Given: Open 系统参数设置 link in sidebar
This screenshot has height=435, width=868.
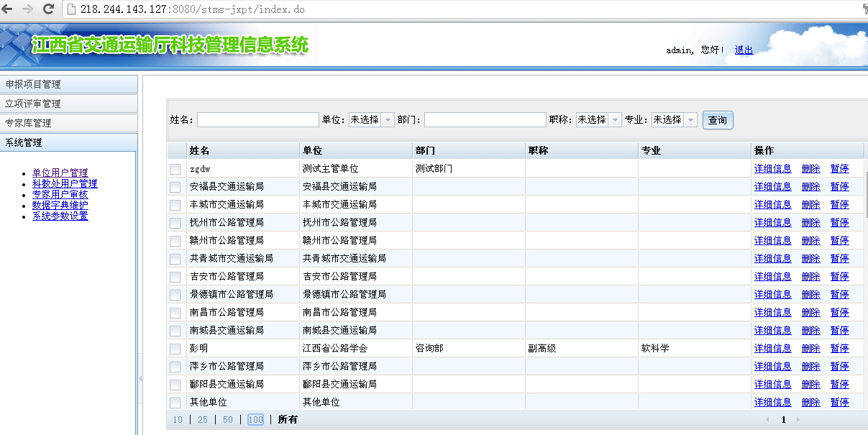Looking at the screenshot, I should 60,216.
